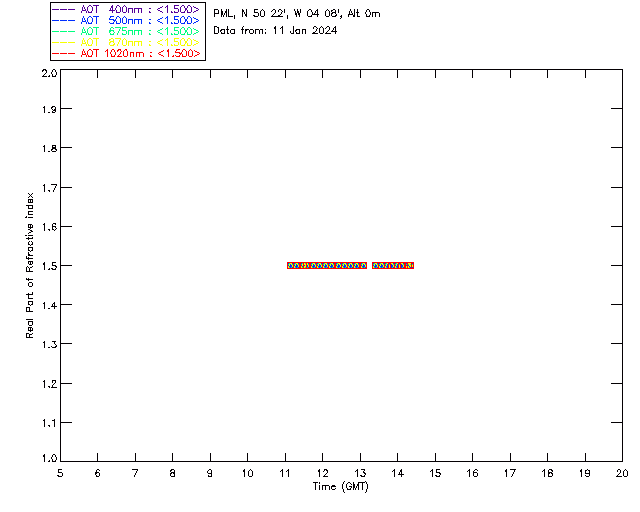Click x-axis label 5
Screen dimensions: 640x512
(x=60, y=473)
